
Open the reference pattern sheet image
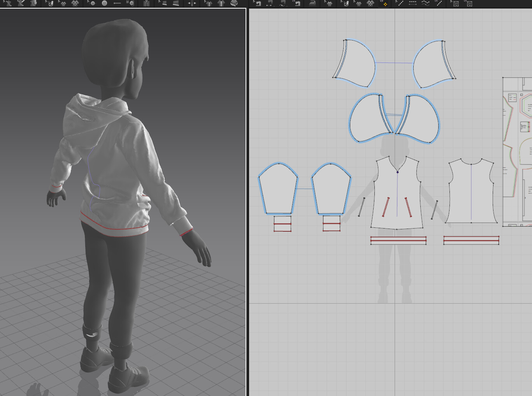(518, 152)
